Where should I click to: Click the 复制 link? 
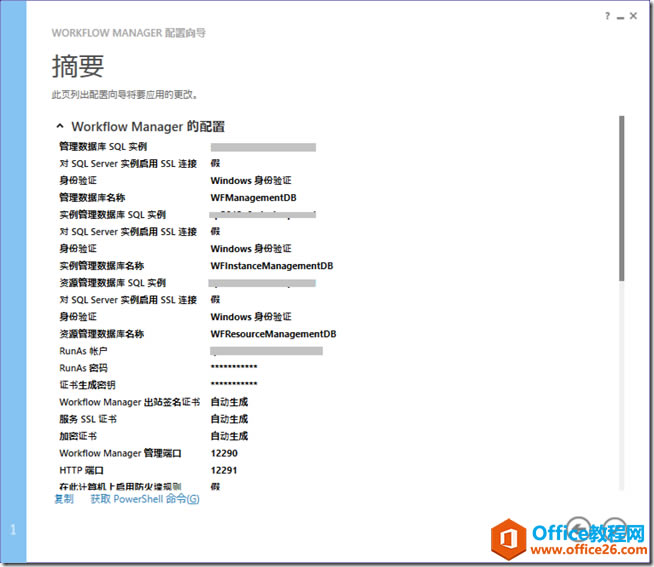64,499
